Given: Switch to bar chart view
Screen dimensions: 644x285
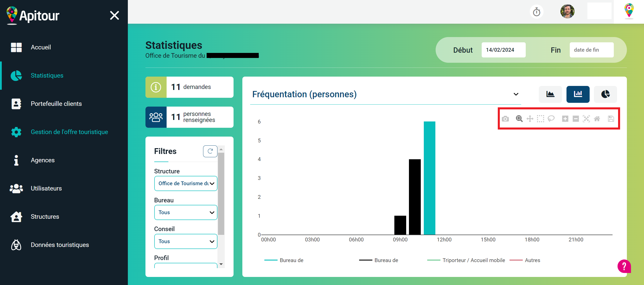Looking at the screenshot, I should pos(578,94).
